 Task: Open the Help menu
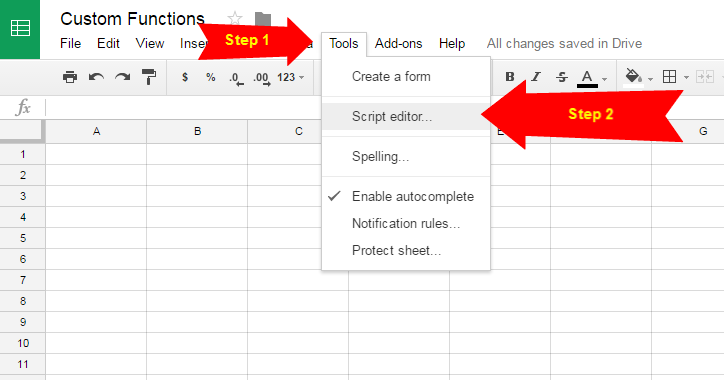coord(452,44)
